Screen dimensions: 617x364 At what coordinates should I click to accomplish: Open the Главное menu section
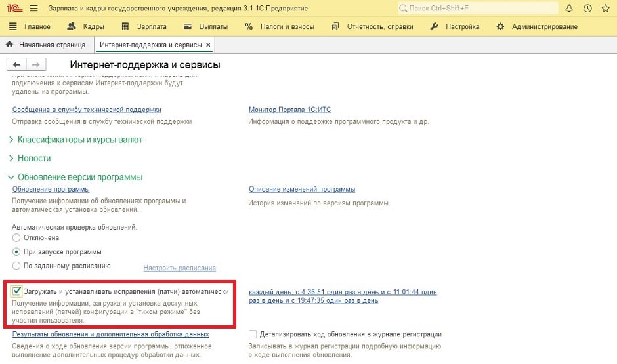[37, 26]
